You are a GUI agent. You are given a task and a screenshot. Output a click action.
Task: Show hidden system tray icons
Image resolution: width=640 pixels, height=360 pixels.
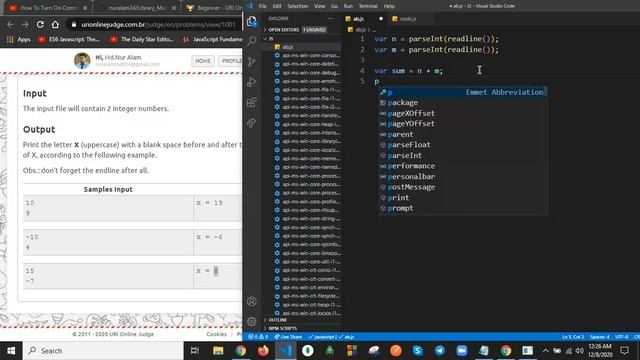[545, 351]
